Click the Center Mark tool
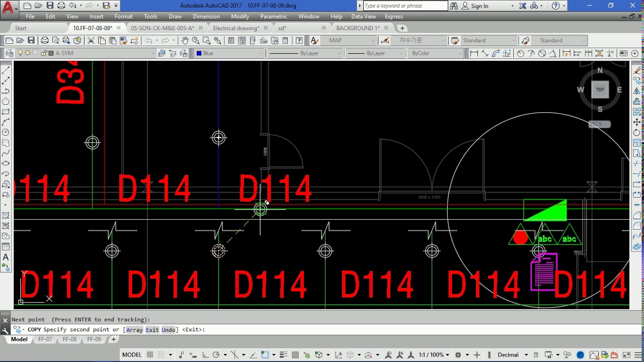The width and height of the screenshot is (644, 362). [x=635, y=53]
